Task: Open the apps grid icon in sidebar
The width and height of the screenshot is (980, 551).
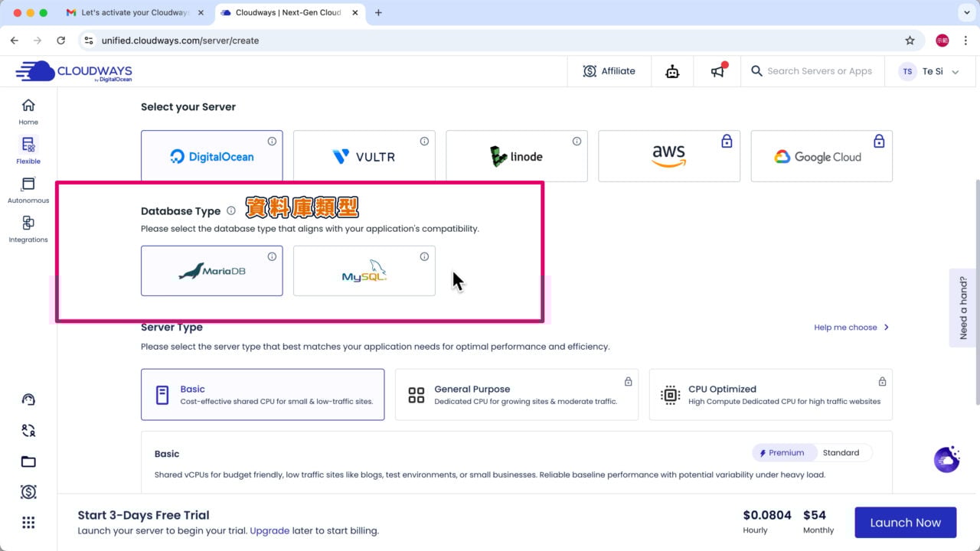Action: (28, 522)
